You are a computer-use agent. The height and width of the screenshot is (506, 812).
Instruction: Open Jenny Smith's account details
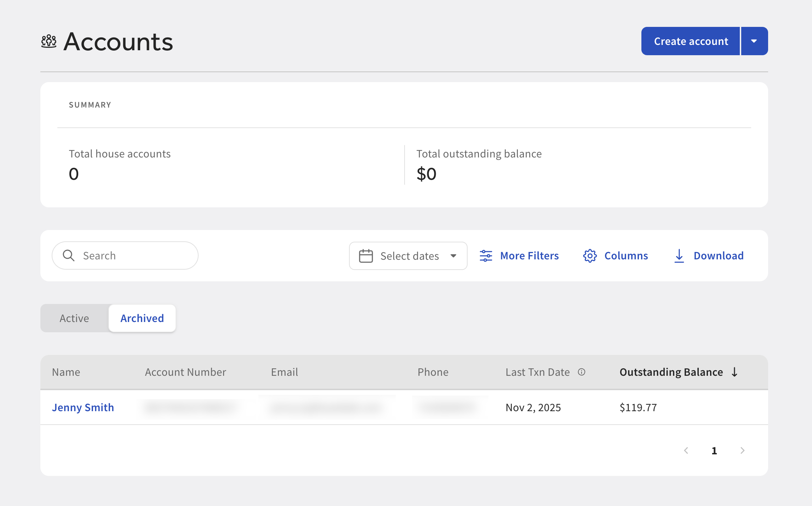(x=83, y=407)
